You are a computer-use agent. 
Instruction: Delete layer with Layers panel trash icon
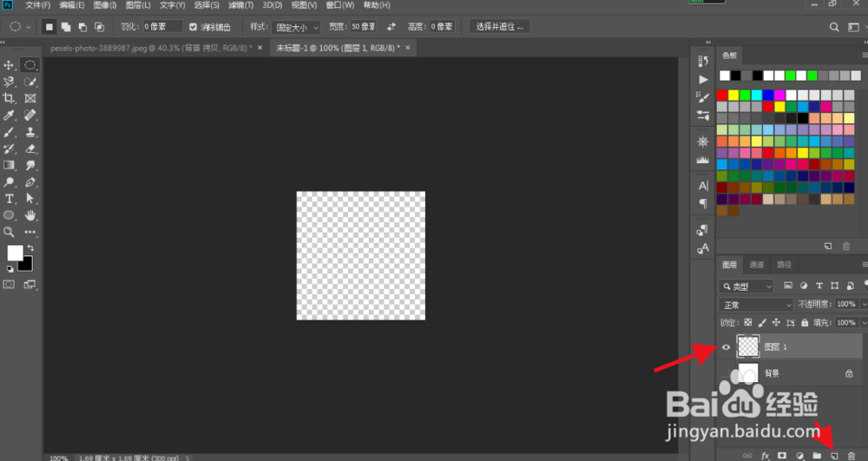(x=851, y=456)
